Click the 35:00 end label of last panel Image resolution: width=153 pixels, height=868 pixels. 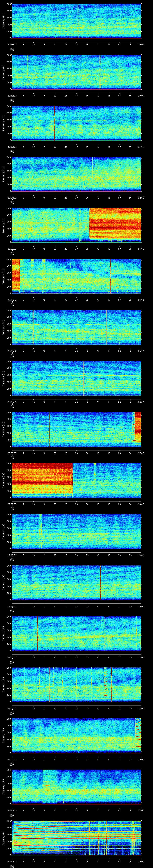click(x=141, y=861)
